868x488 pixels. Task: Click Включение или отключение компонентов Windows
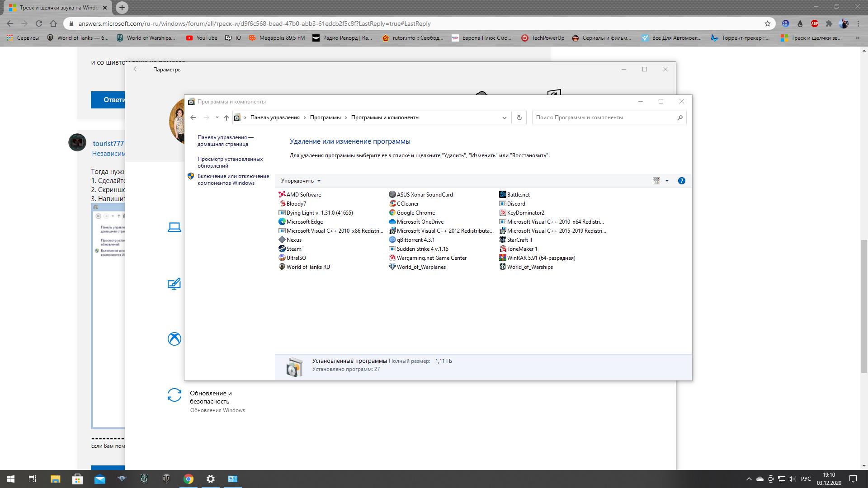coord(233,179)
